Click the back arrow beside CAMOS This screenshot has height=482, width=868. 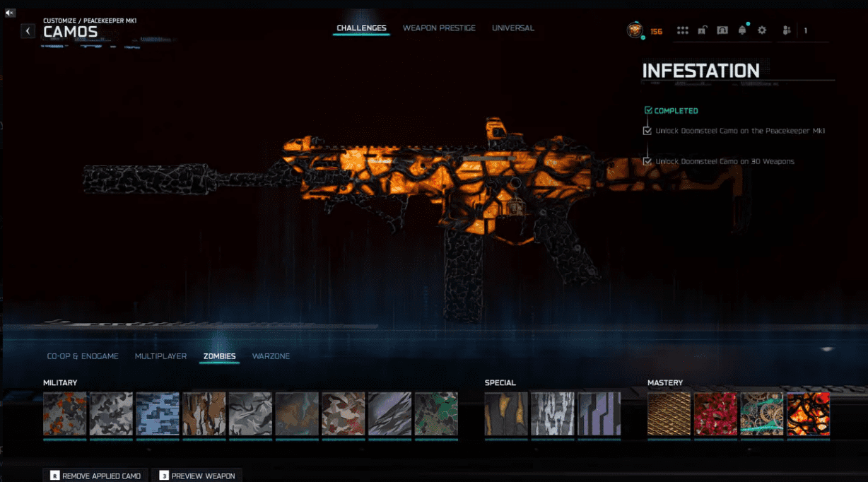(28, 30)
